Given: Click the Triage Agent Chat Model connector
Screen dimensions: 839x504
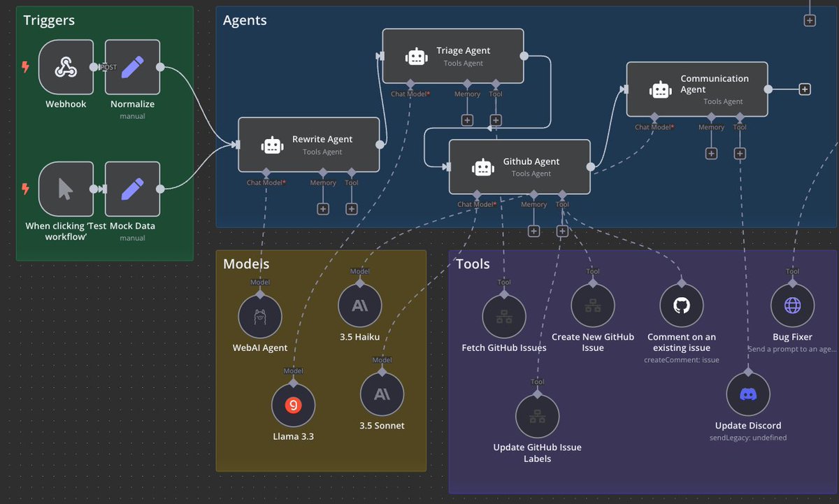Looking at the screenshot, I should 410,84.
